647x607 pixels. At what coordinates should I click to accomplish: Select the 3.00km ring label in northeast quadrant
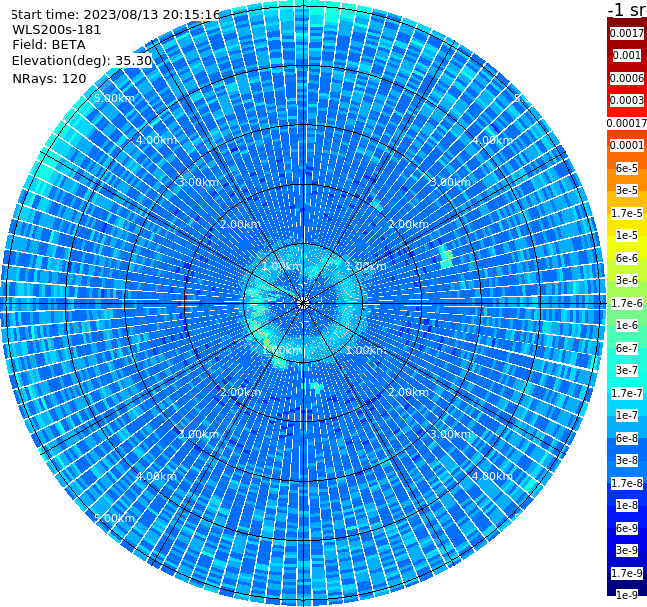pyautogui.click(x=451, y=182)
